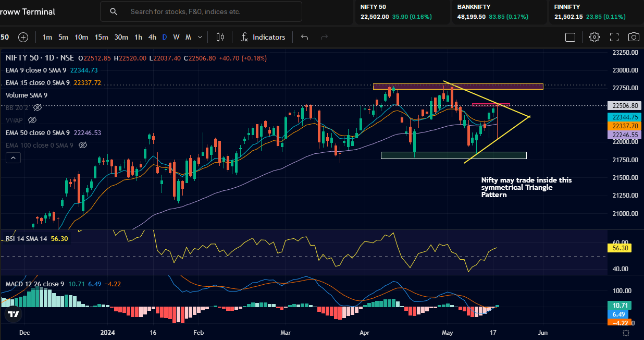
Task: Undo the last chart action
Action: [305, 37]
